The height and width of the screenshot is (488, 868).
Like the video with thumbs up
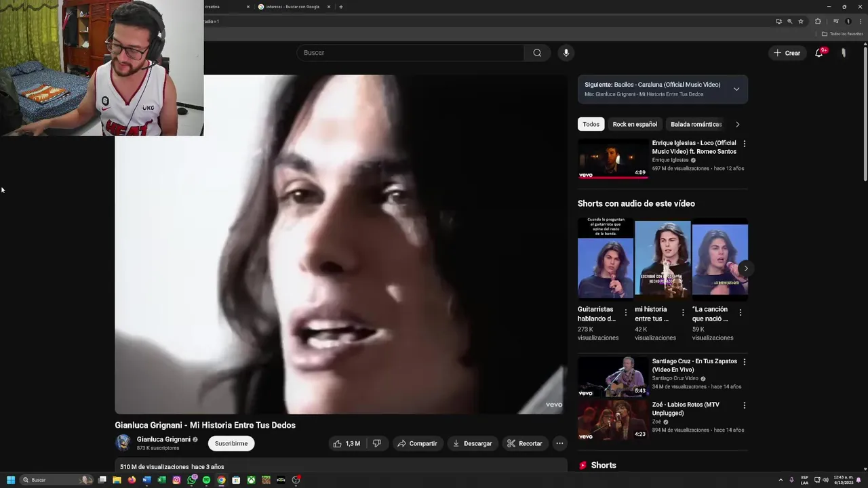click(x=347, y=443)
